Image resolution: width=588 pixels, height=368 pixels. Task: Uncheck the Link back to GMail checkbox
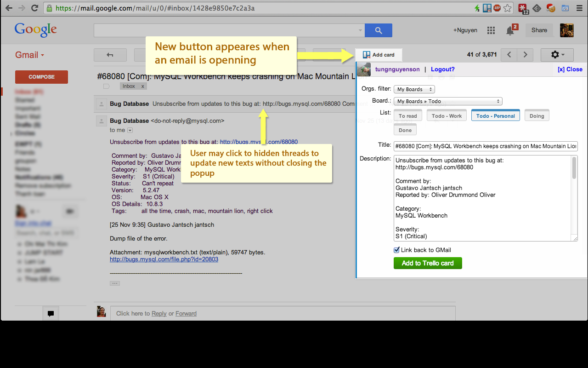[x=396, y=250]
